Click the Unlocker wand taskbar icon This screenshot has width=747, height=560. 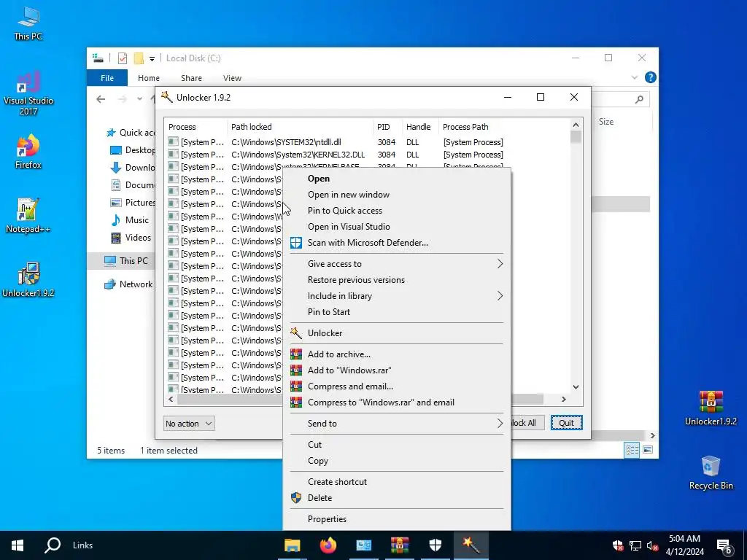(x=471, y=545)
